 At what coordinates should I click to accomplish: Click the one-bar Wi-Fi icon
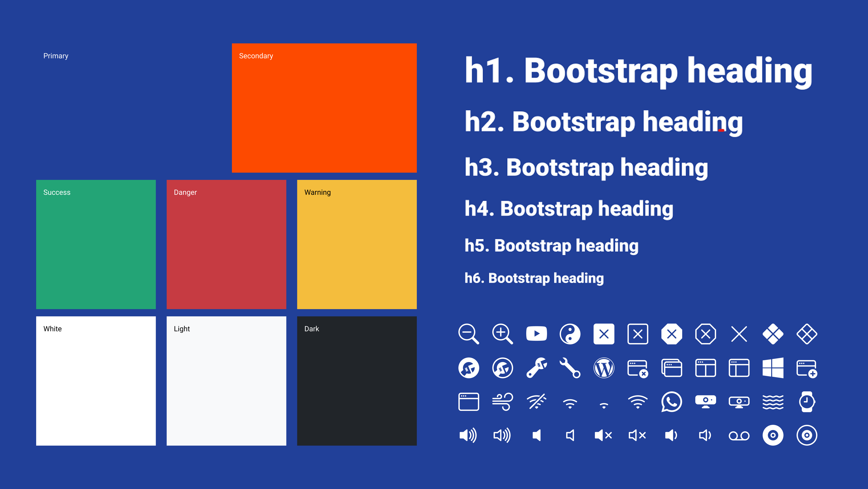point(604,405)
